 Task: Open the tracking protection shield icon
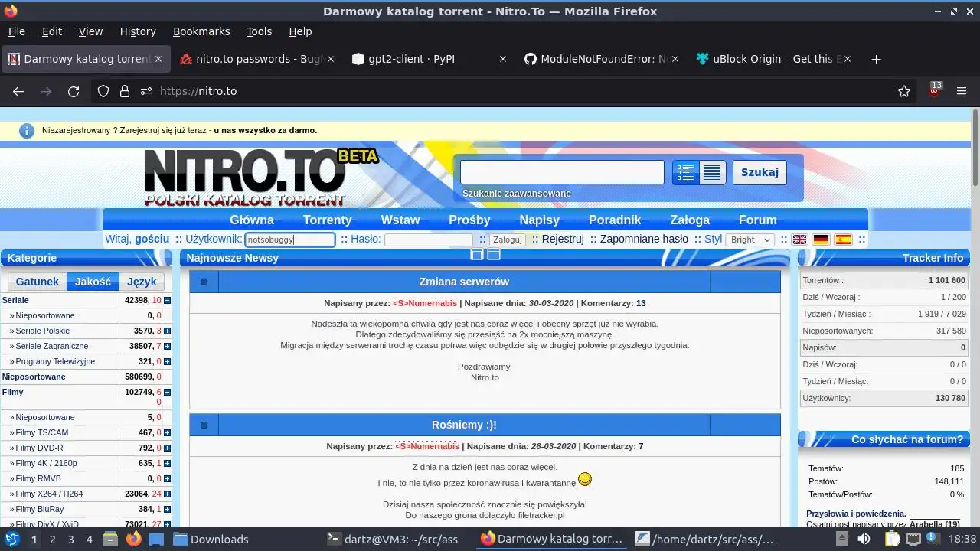tap(103, 91)
